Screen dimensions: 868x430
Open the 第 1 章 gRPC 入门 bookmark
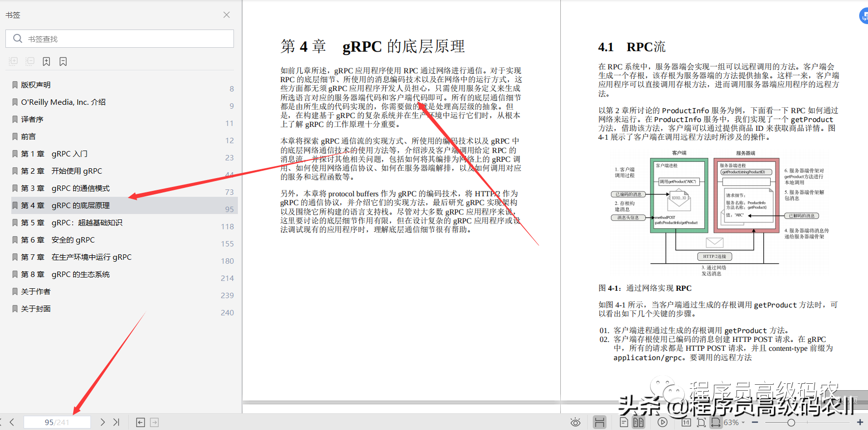point(55,154)
